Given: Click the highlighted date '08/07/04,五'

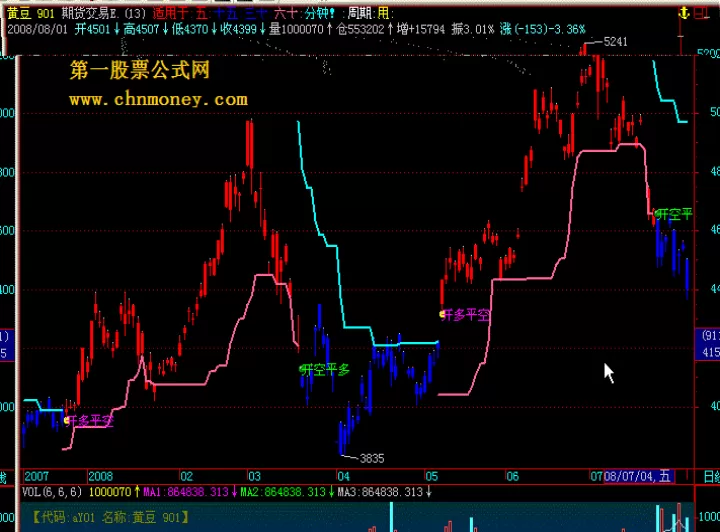Looking at the screenshot, I should [638, 476].
